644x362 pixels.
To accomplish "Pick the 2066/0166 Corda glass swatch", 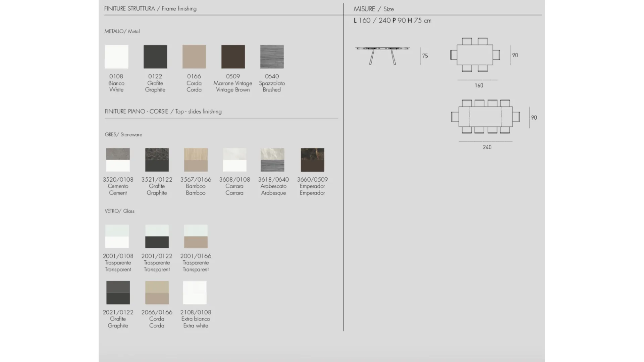I will [157, 293].
